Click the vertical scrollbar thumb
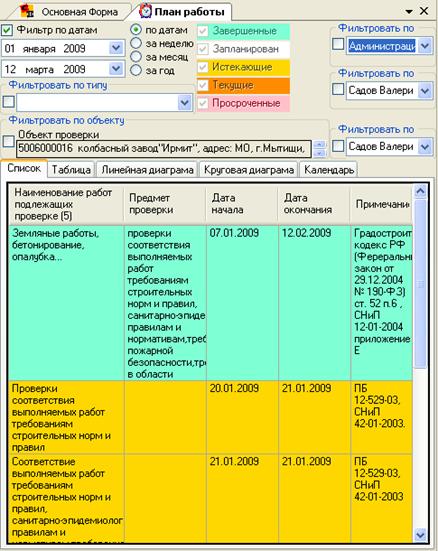The width and height of the screenshot is (438, 551). [420, 284]
